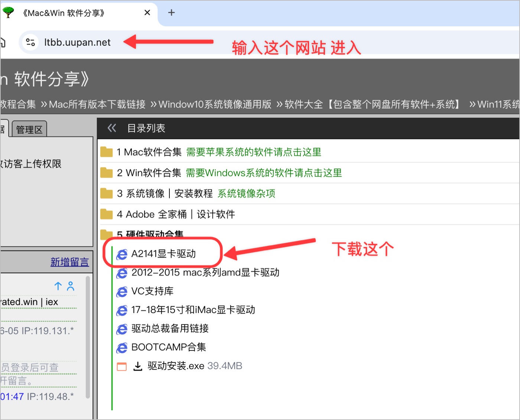Viewport: 520px width, 420px height.
Task: Open the 驱动总裁备用链接 link
Action: click(170, 328)
